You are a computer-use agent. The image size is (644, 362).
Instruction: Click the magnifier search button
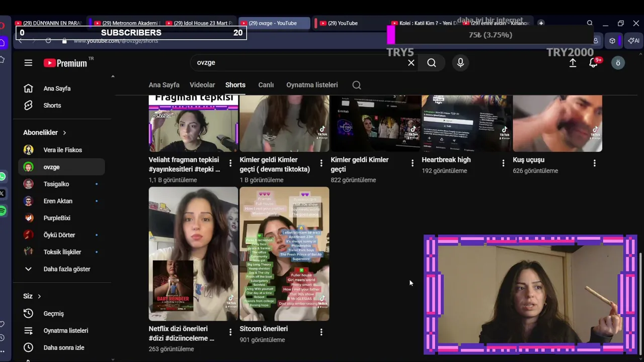[x=432, y=63]
